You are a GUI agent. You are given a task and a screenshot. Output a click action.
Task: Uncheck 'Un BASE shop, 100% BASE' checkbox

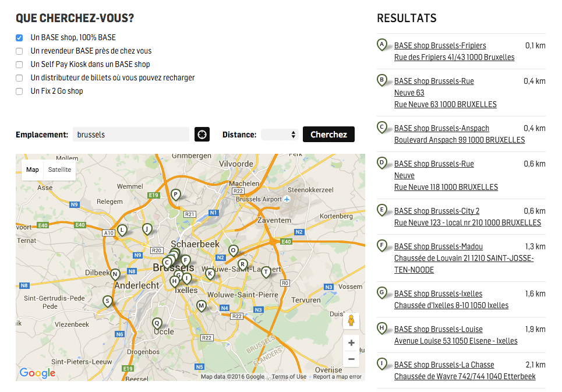pyautogui.click(x=19, y=38)
